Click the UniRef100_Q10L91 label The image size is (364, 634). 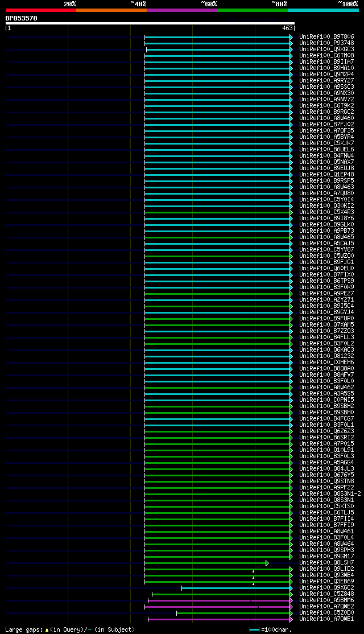pyautogui.click(x=326, y=450)
